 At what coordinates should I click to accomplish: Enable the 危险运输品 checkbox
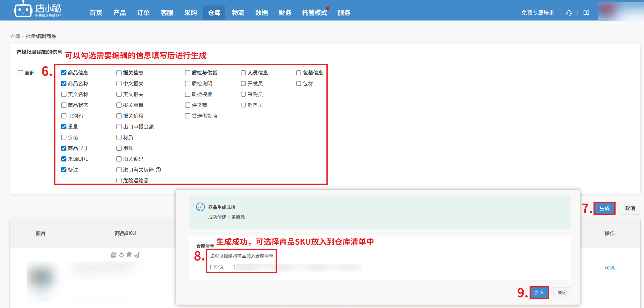tap(119, 181)
